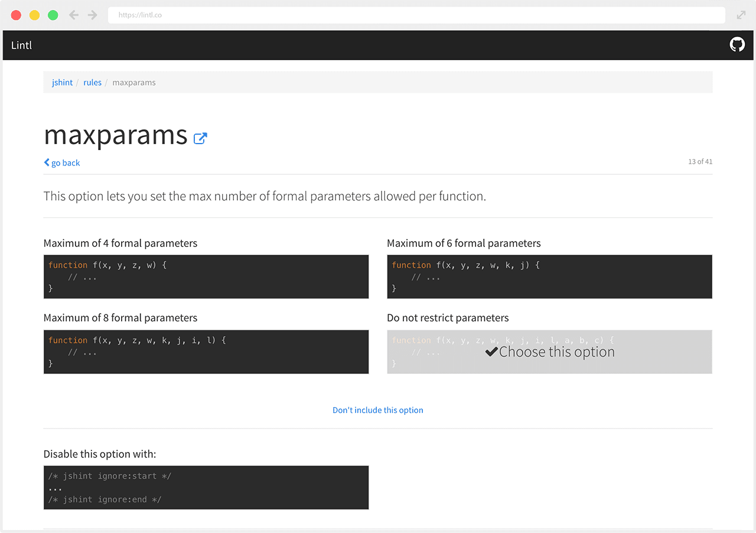Screen dimensions: 756x533
Task: Select the 6 formal parameters code block
Action: 549,277
